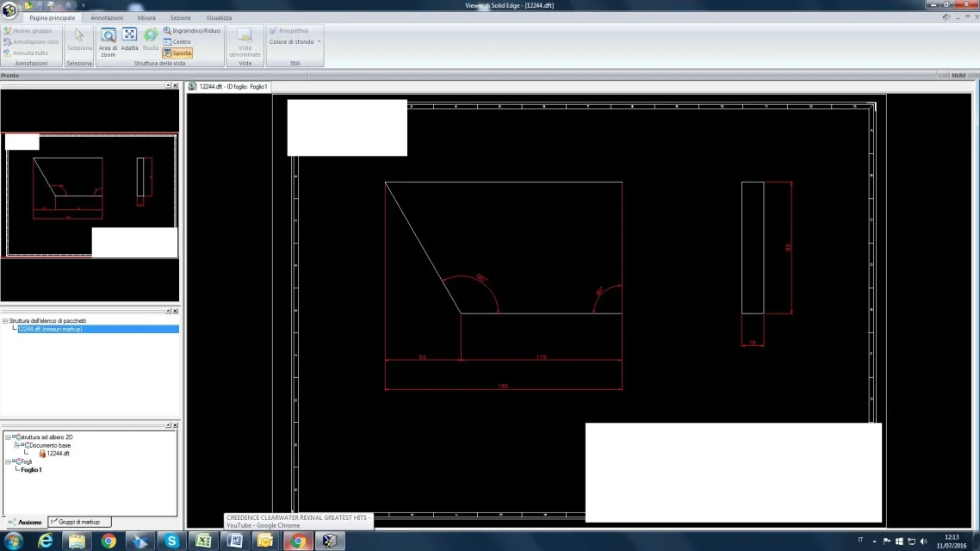Click the Excel icon in taskbar
The height and width of the screenshot is (551, 980).
pyautogui.click(x=203, y=541)
